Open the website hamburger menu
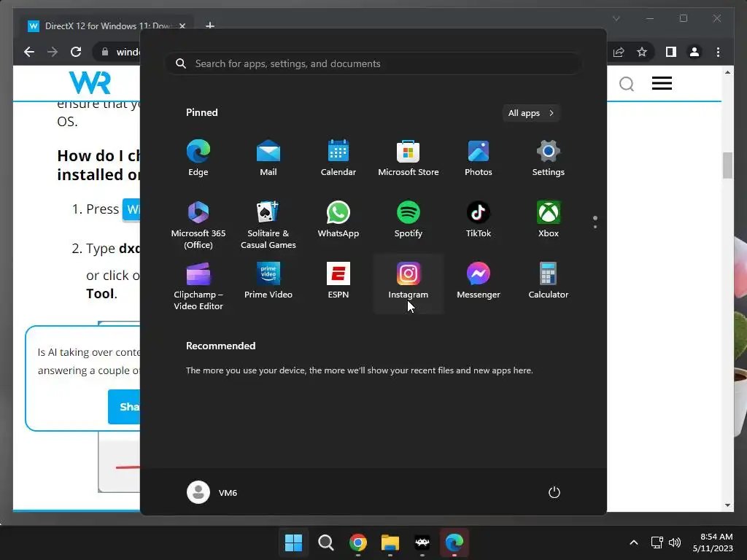The height and width of the screenshot is (560, 747). (662, 83)
